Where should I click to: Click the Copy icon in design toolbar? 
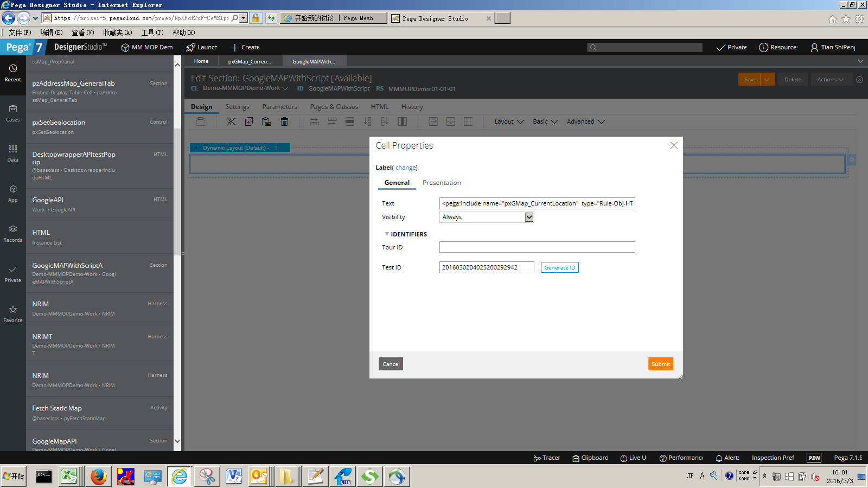[249, 121]
